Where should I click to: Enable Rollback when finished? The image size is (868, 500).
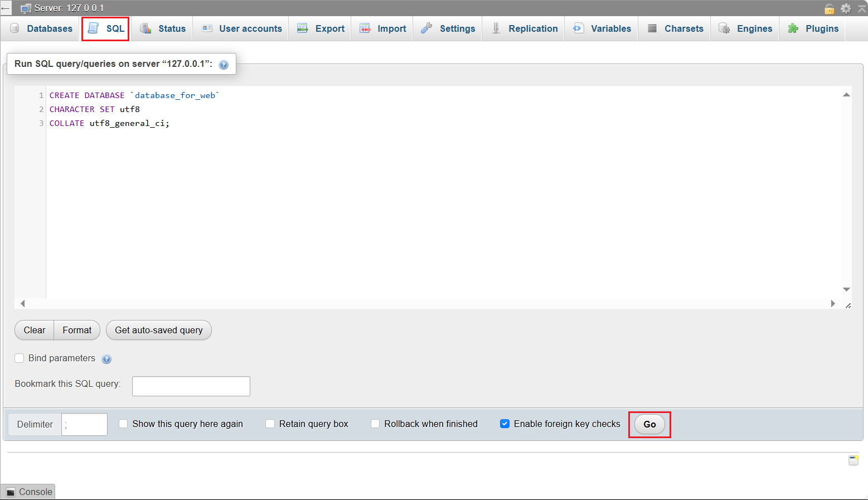375,424
